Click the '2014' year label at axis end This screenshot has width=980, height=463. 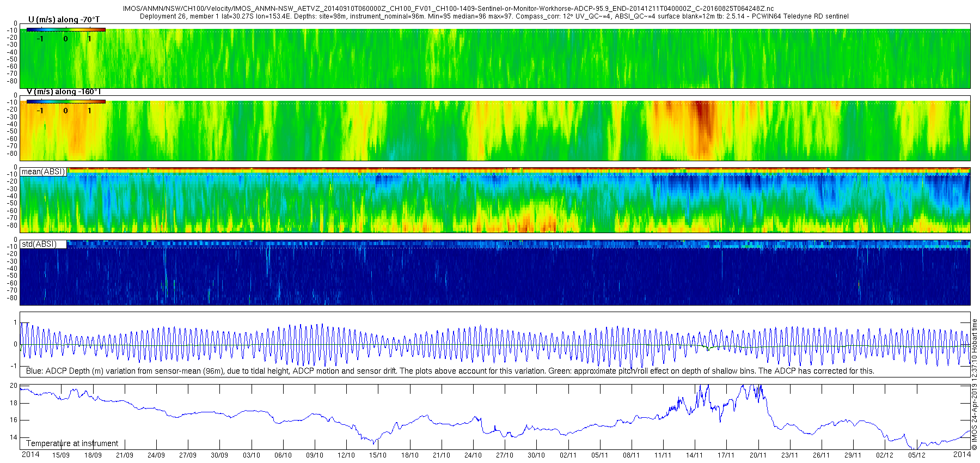[962, 455]
